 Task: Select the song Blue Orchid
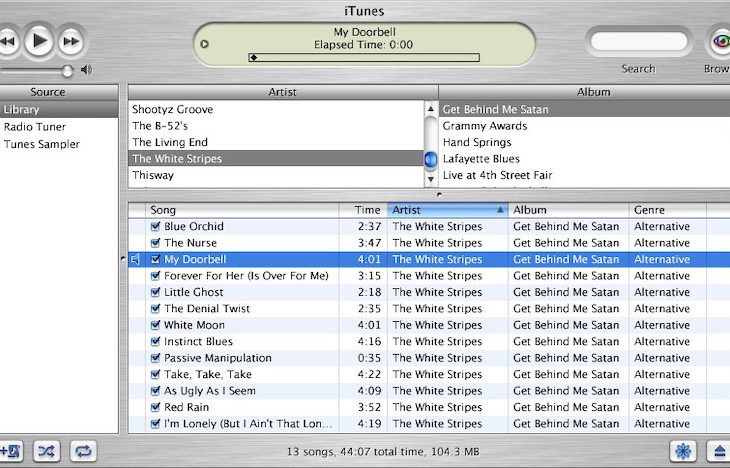[194, 226]
